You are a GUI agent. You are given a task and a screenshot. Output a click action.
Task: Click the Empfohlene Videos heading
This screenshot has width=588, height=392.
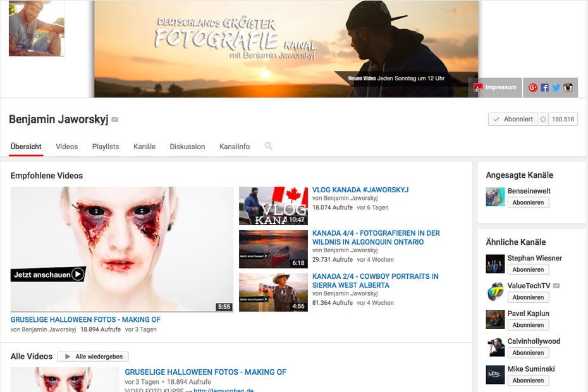(47, 176)
